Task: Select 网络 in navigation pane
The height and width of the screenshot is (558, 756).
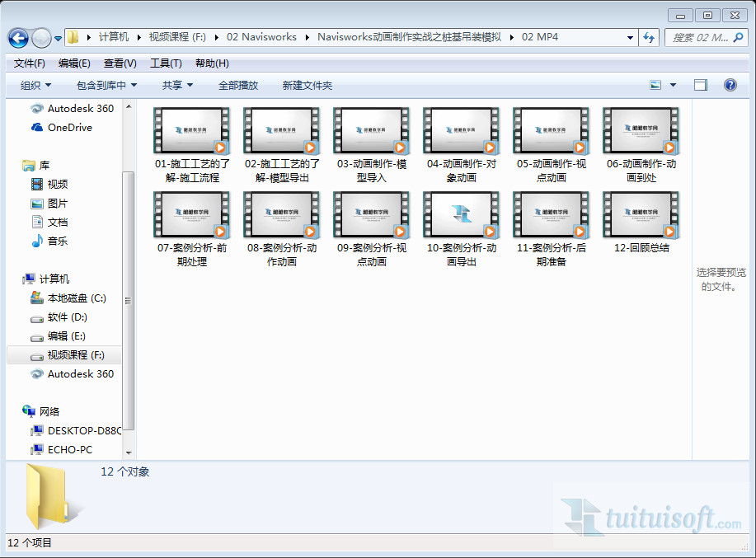Action: coord(41,411)
